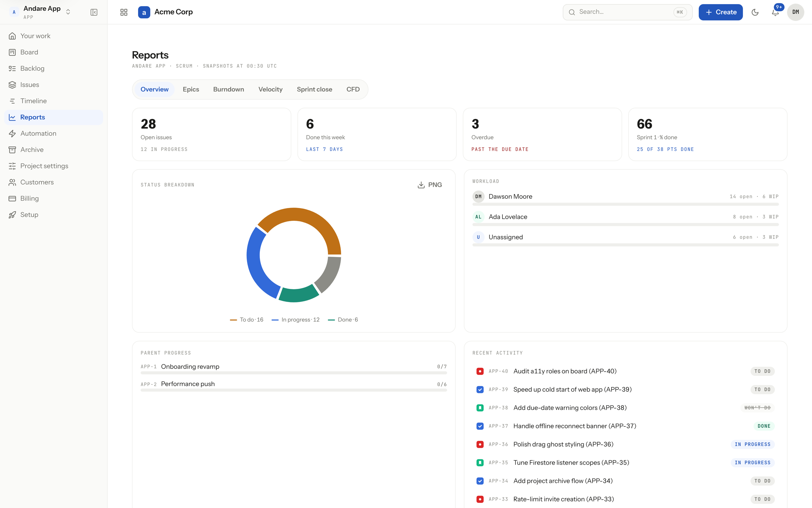Click the Archive box icon
Viewport: 812px width, 508px height.
click(12, 150)
